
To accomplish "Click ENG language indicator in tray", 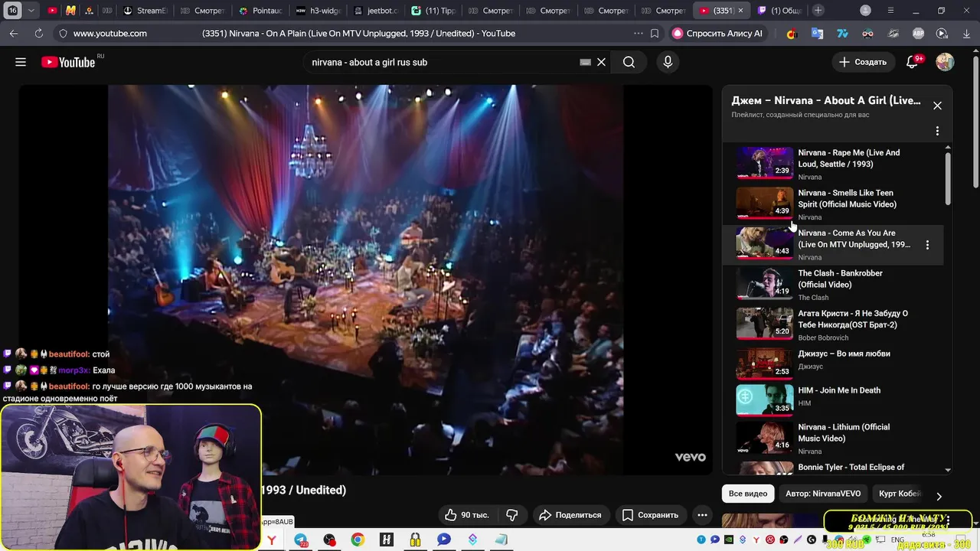I will tap(897, 540).
